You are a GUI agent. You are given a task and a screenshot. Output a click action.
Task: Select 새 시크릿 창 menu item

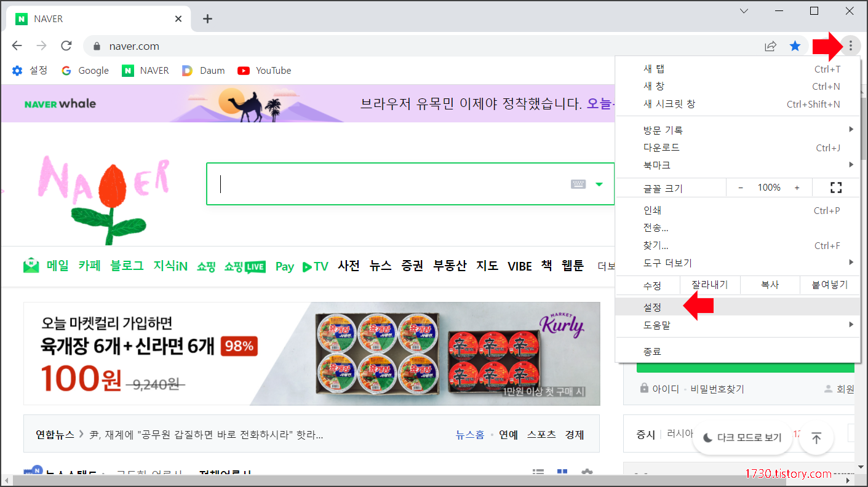(738, 104)
